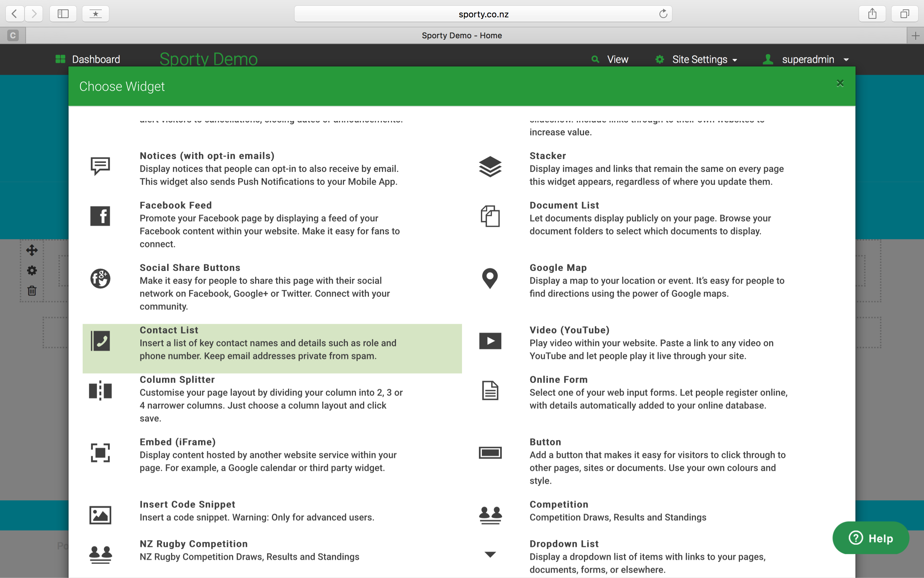The image size is (924, 578).
Task: Select the NZ Rugby Competition icon
Action: pyautogui.click(x=100, y=555)
